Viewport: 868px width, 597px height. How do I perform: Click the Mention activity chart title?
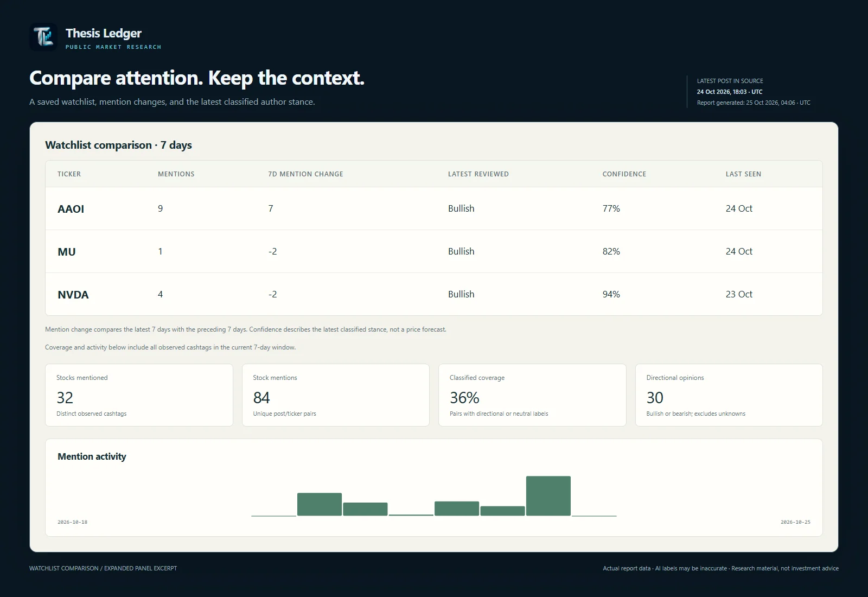92,456
